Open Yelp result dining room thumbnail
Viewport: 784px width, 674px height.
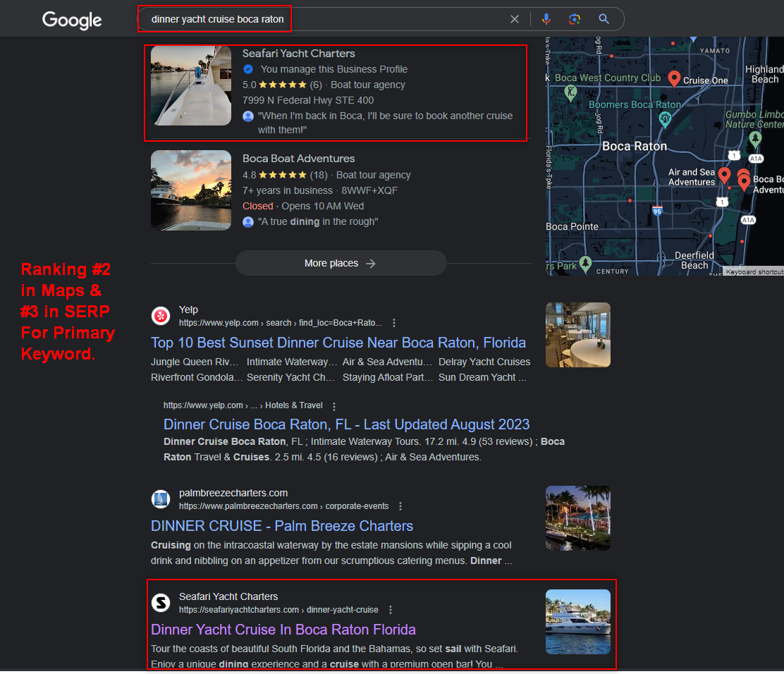(x=578, y=335)
